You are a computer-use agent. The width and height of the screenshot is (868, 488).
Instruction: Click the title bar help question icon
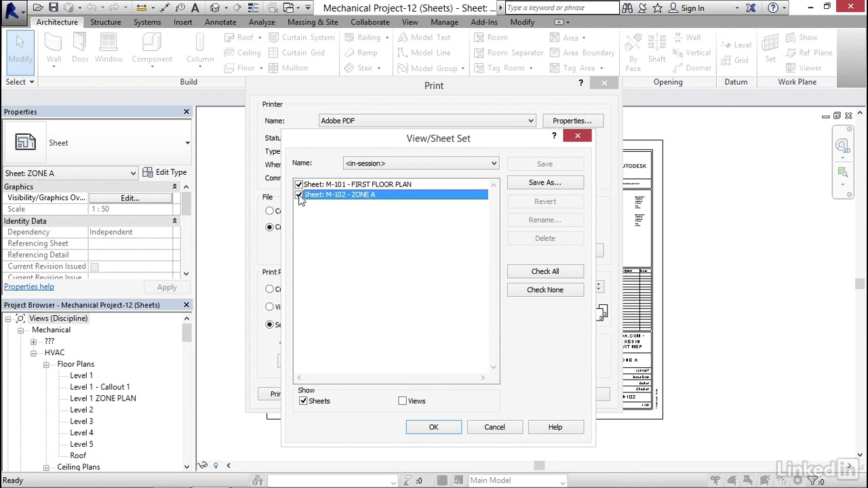click(x=773, y=8)
